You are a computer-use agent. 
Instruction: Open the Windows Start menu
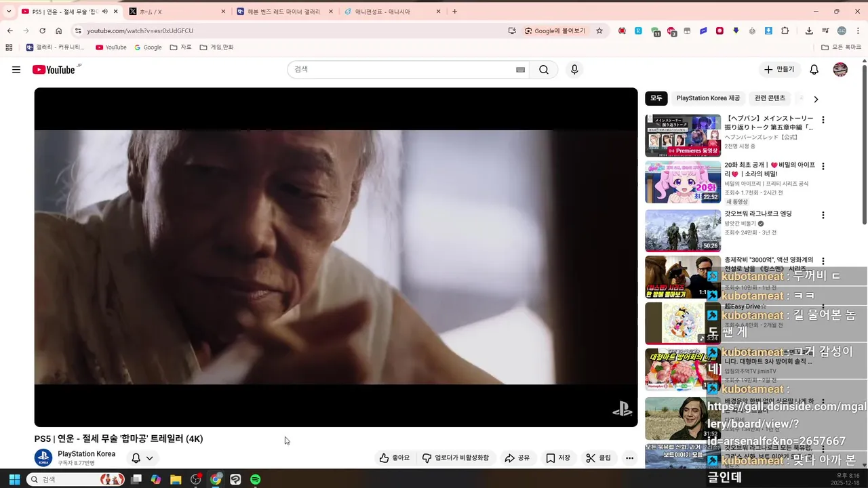point(14,479)
